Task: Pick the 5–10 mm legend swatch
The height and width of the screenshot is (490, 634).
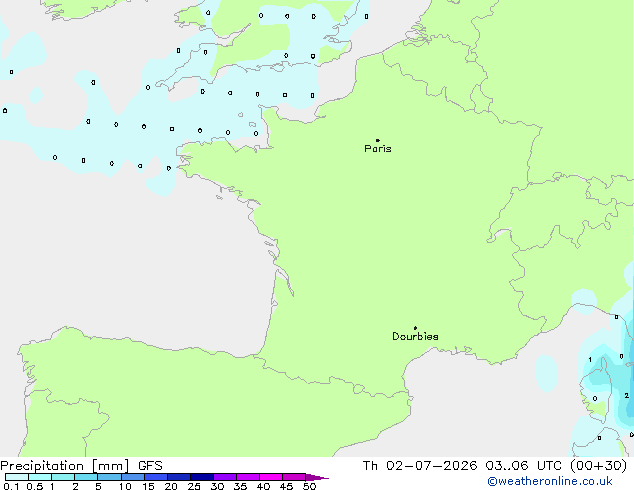Action: [110, 477]
